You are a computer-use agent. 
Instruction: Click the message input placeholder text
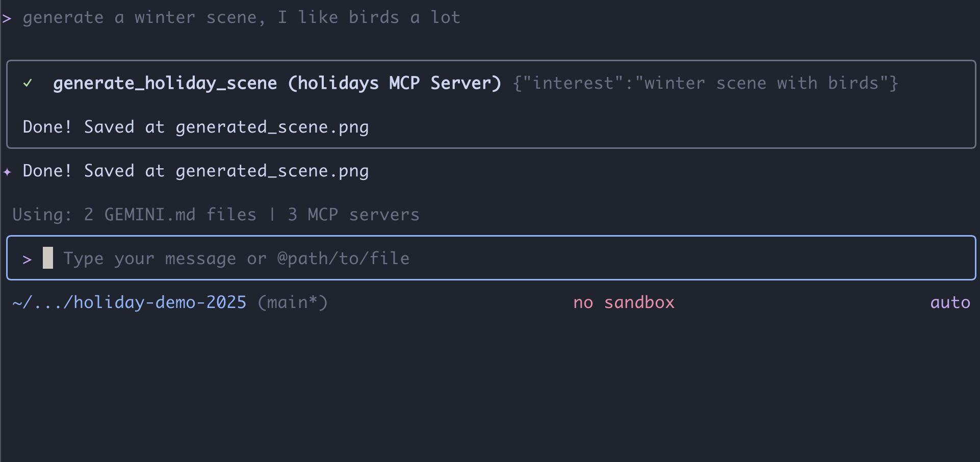[236, 259]
